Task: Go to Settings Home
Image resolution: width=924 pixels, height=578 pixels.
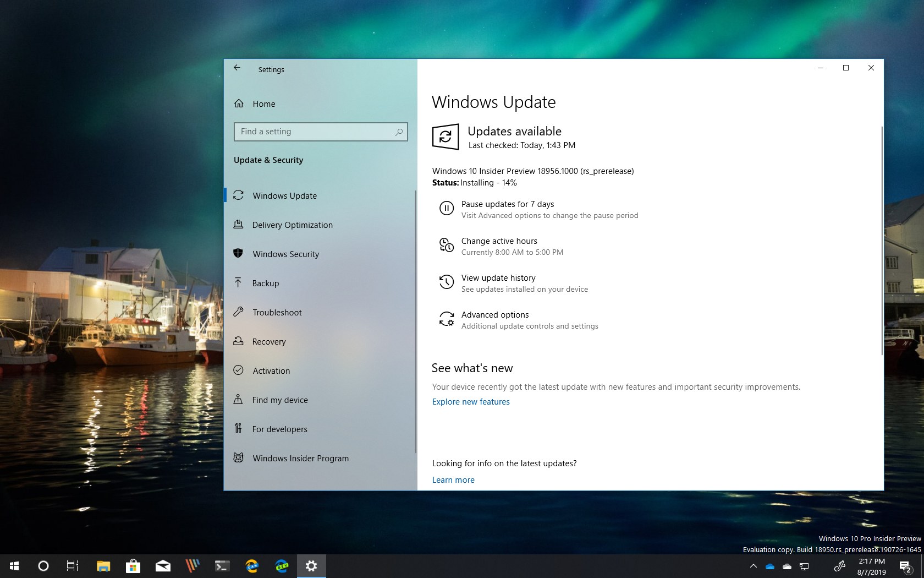Action: coord(320,103)
